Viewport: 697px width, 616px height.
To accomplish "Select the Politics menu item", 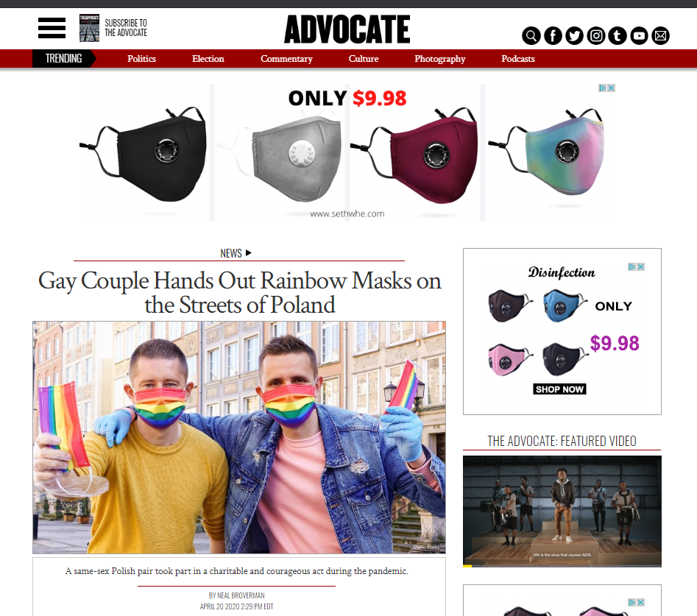I will click(x=141, y=59).
